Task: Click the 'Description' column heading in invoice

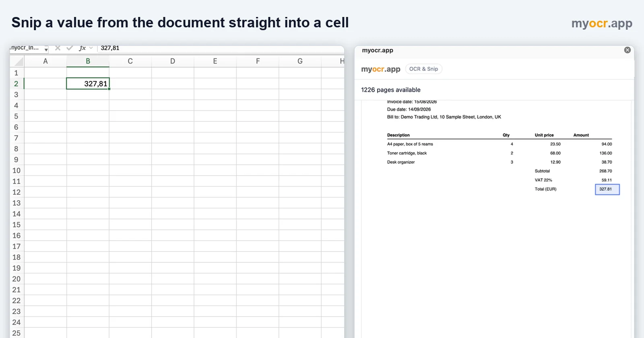Action: coord(398,135)
